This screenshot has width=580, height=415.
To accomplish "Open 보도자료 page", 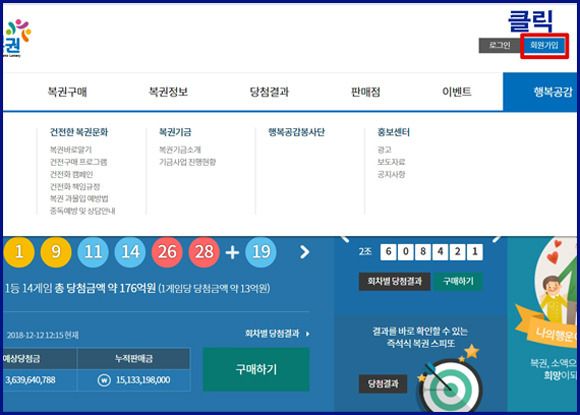I will click(391, 162).
